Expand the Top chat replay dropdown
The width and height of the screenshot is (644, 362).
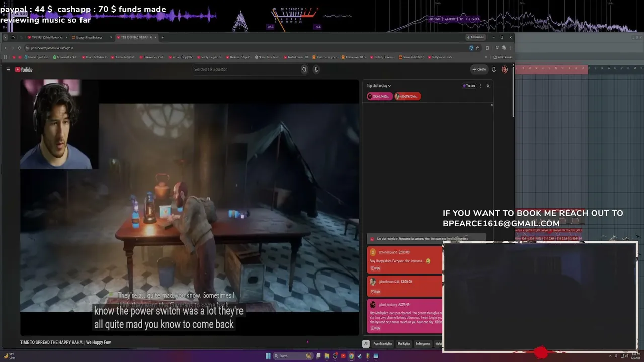point(379,86)
